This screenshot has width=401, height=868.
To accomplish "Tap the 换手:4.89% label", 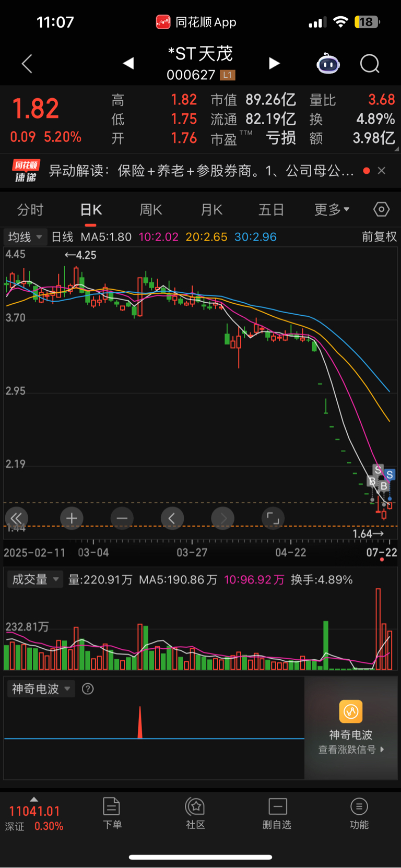I will (x=322, y=579).
